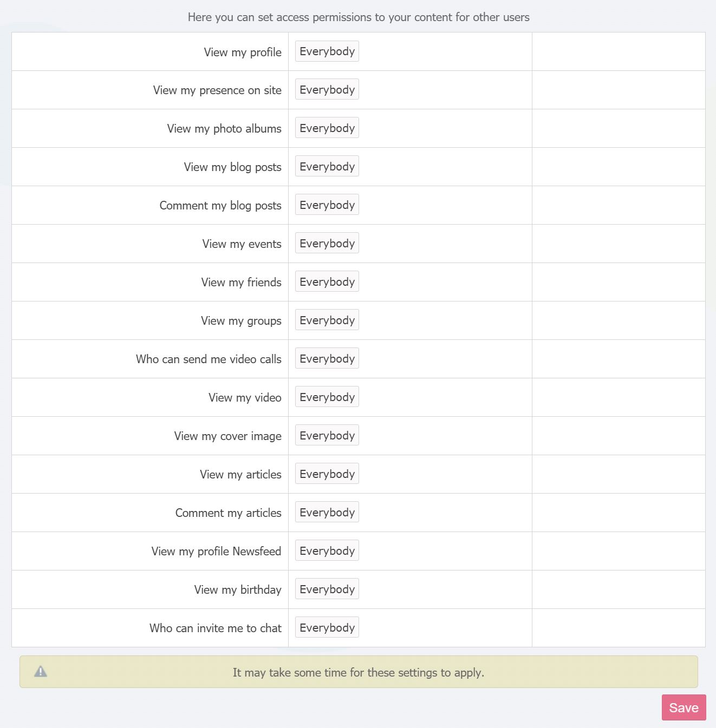This screenshot has height=728, width=716.
Task: Open the View my friends permission dropdown
Action: coord(327,282)
